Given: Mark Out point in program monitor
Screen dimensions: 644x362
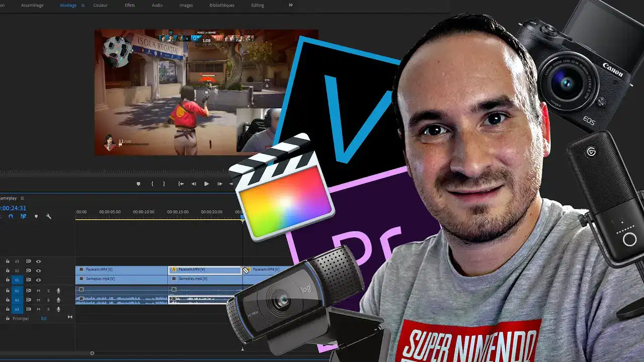Looking at the screenshot, I should (164, 184).
